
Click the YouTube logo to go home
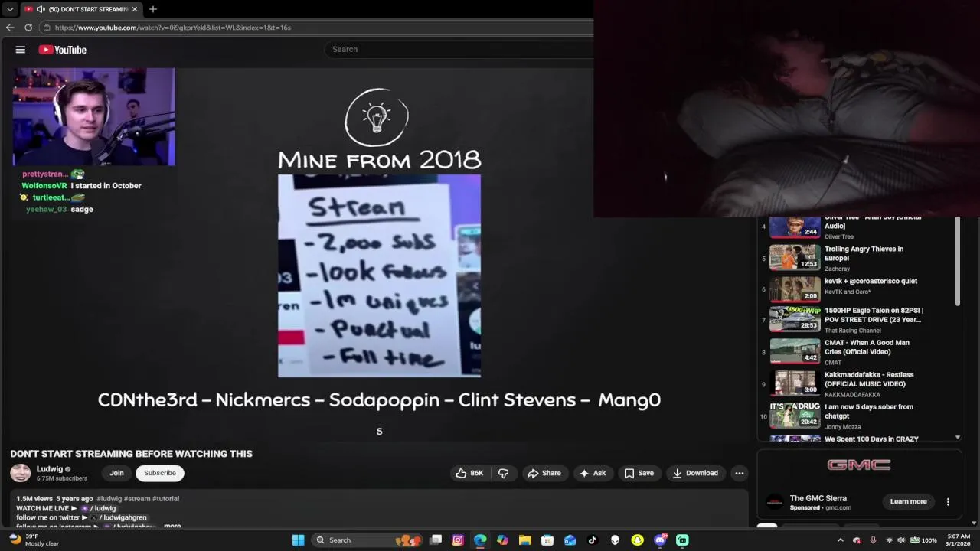pos(63,50)
